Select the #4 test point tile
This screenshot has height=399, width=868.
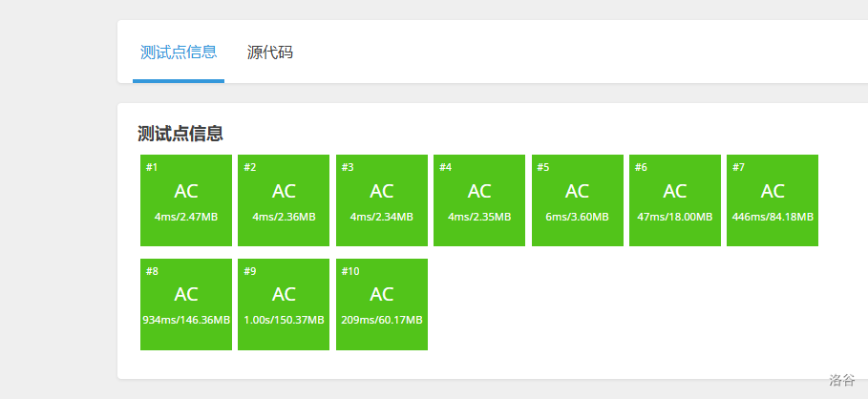point(479,199)
